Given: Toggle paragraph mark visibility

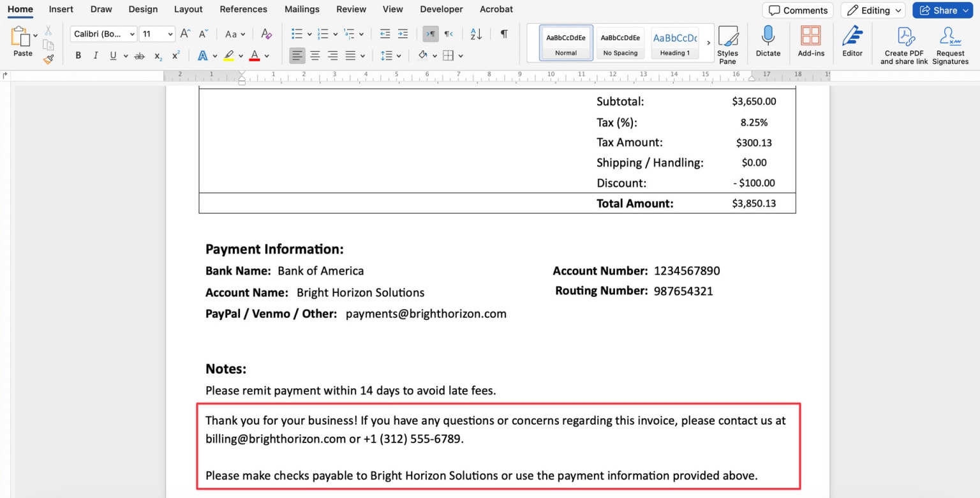Looking at the screenshot, I should point(503,34).
